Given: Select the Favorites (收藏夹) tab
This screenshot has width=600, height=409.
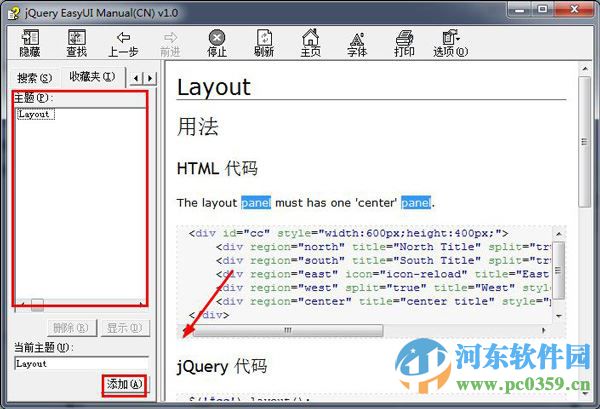Looking at the screenshot, I should (92, 77).
